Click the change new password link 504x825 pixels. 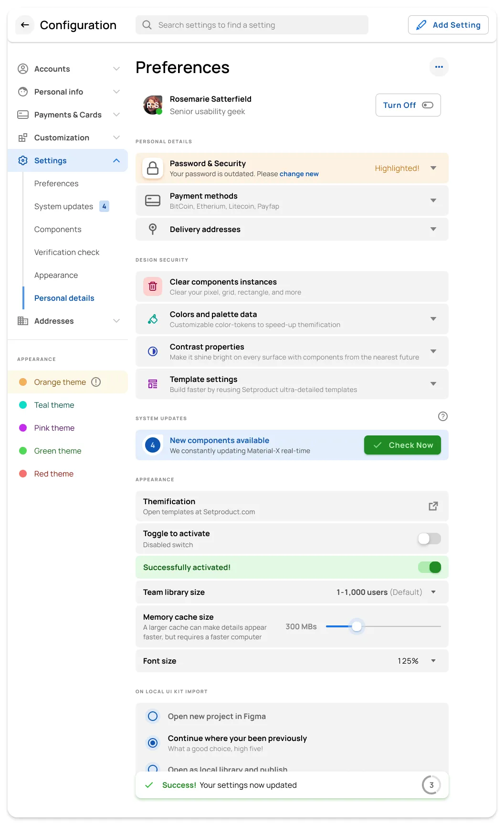(299, 174)
